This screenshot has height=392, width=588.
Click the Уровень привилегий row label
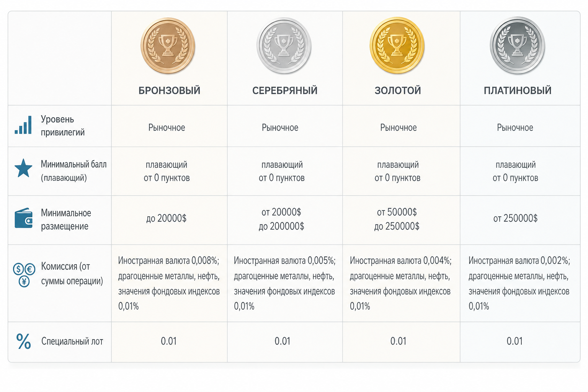tap(63, 126)
